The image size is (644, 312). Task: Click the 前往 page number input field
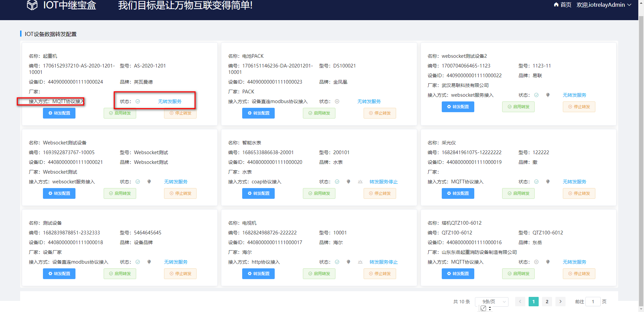(593, 302)
